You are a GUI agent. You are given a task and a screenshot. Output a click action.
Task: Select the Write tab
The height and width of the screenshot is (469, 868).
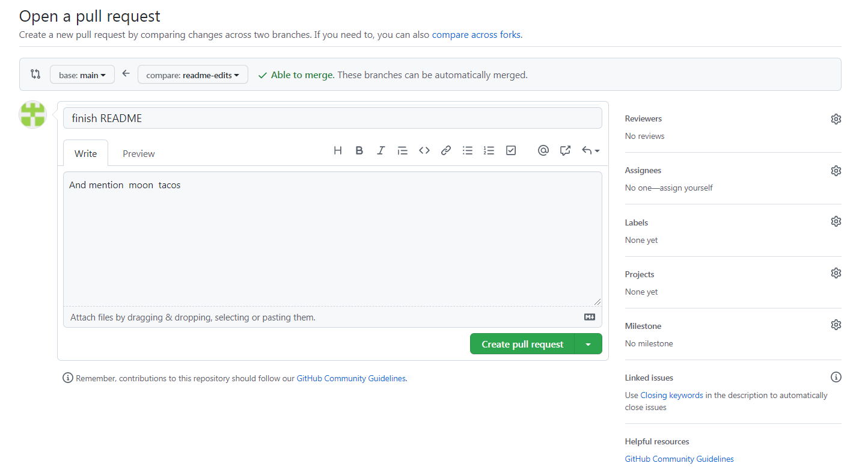[85, 153]
